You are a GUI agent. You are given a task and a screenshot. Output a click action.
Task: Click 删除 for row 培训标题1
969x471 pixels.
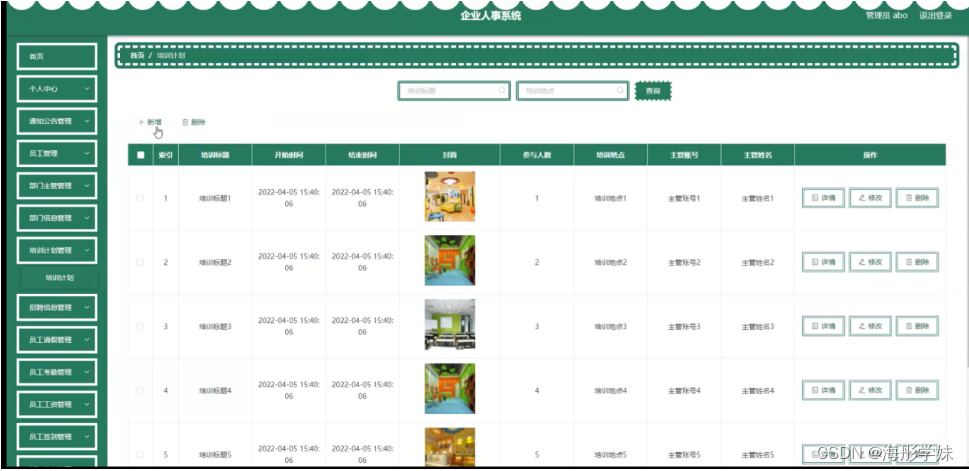pos(917,198)
